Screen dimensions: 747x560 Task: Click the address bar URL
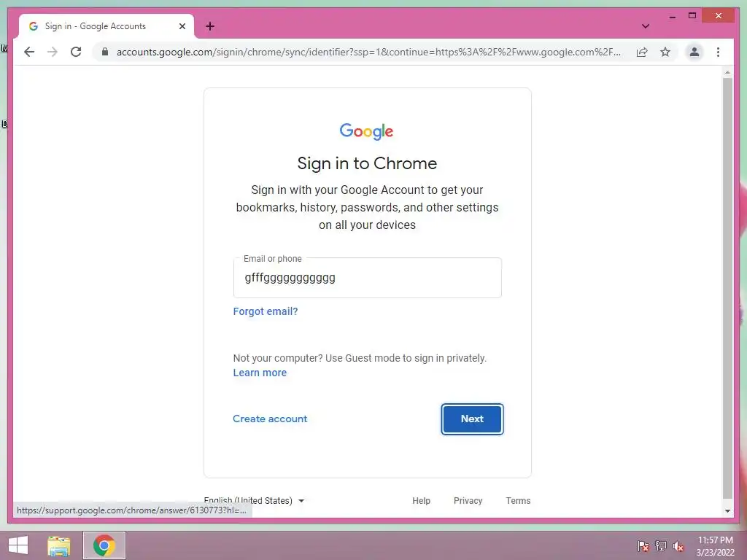(368, 52)
